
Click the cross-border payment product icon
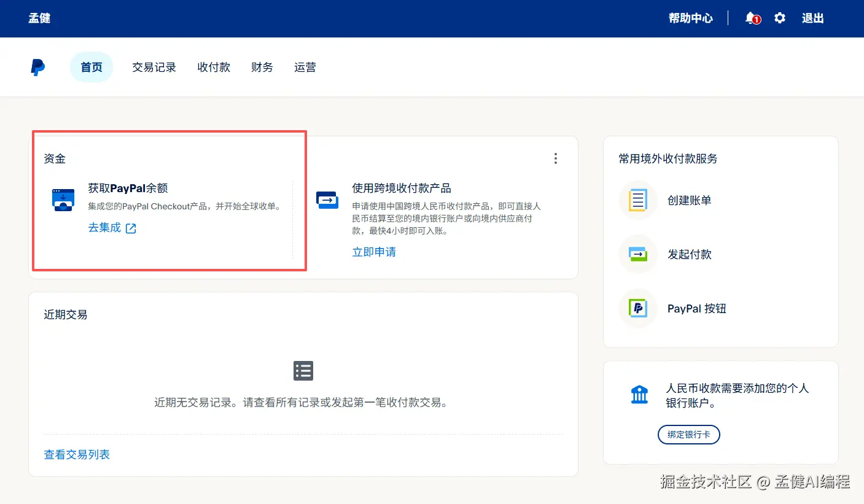tap(327, 200)
